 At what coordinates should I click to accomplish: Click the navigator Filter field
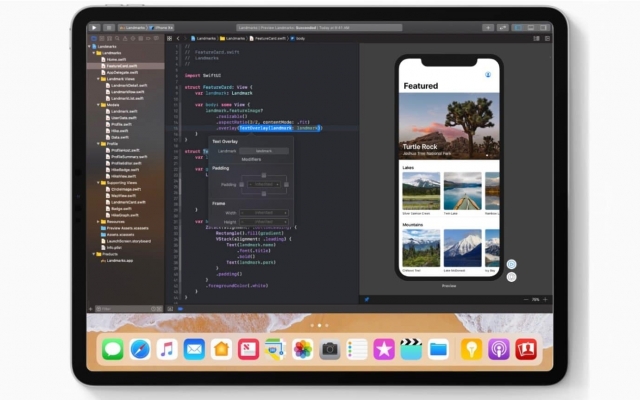point(129,309)
